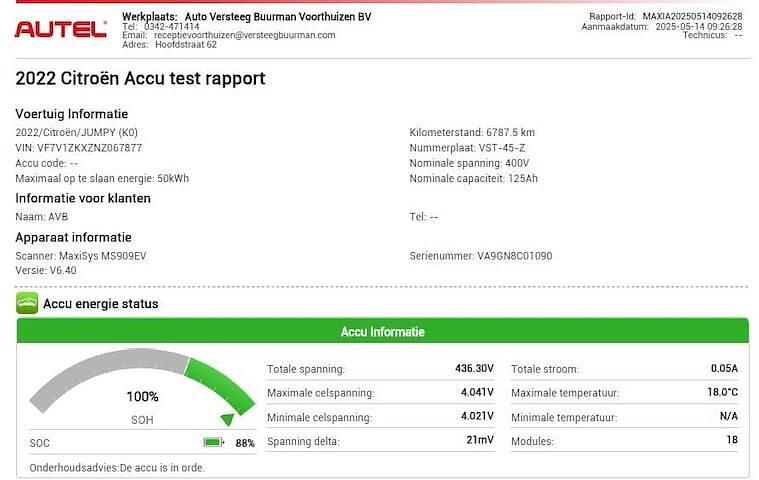Click the Totale spanning value 436.30V
This screenshot has width=759, height=480.
474,369
